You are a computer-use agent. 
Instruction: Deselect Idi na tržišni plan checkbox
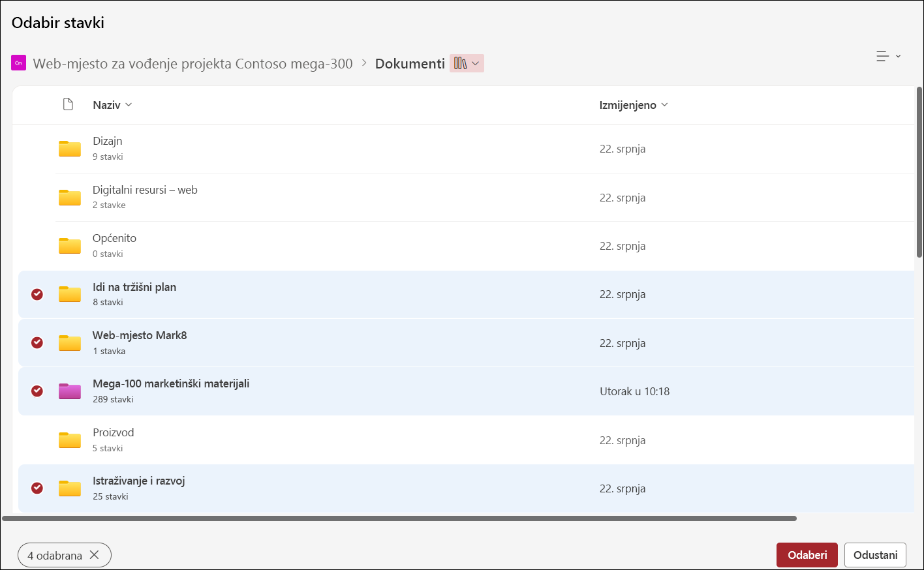click(x=37, y=294)
